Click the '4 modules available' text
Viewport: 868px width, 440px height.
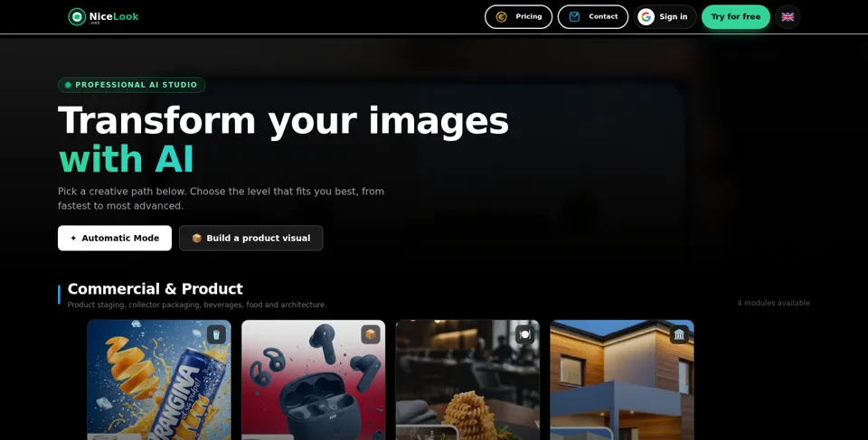pos(773,303)
